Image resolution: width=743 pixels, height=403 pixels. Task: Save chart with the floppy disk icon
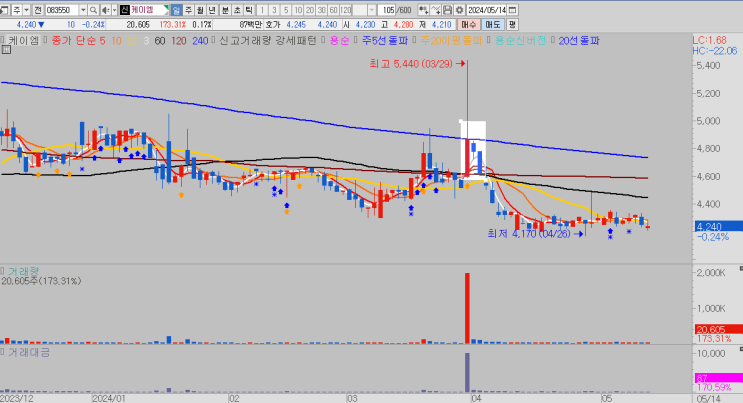tap(447, 10)
